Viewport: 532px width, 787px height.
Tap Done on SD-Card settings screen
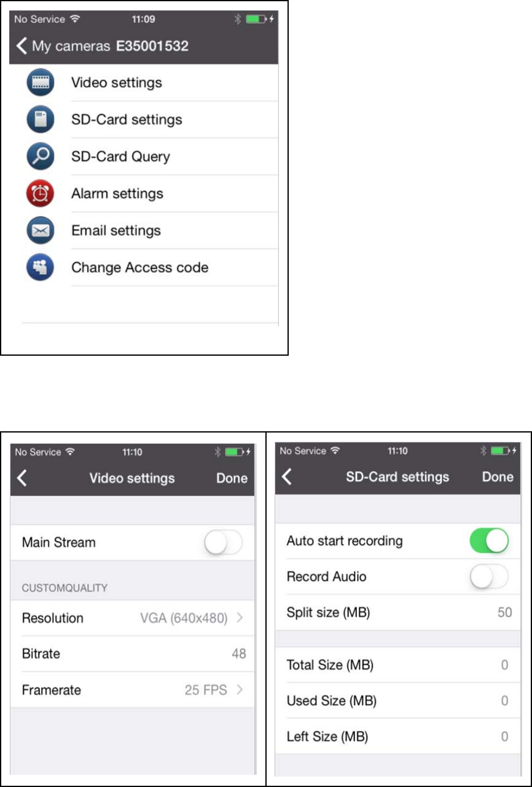click(x=498, y=477)
